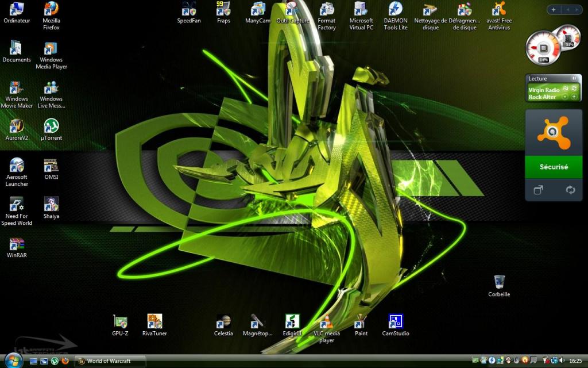Click the Outil Capture icon
The height and width of the screenshot is (368, 588).
coord(293,13)
